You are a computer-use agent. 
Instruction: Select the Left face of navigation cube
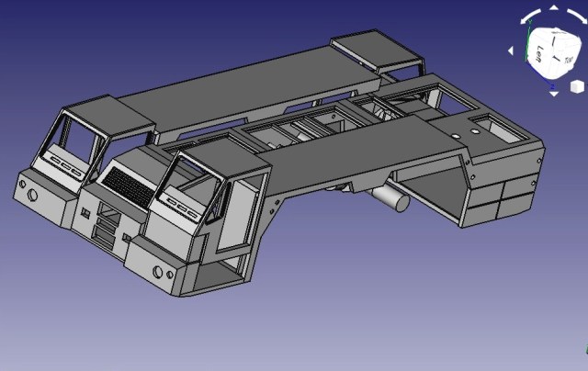[541, 52]
